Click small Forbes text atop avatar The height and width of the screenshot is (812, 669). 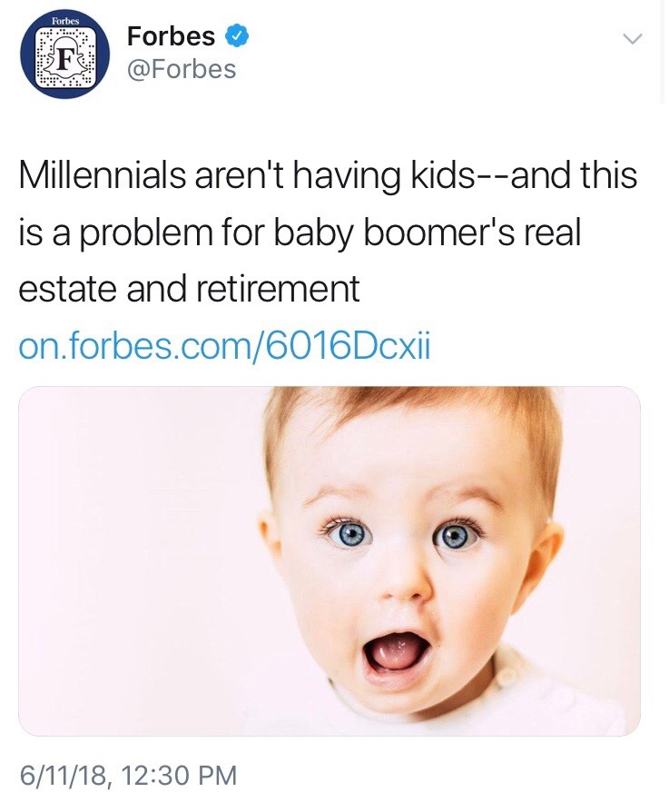point(64,22)
